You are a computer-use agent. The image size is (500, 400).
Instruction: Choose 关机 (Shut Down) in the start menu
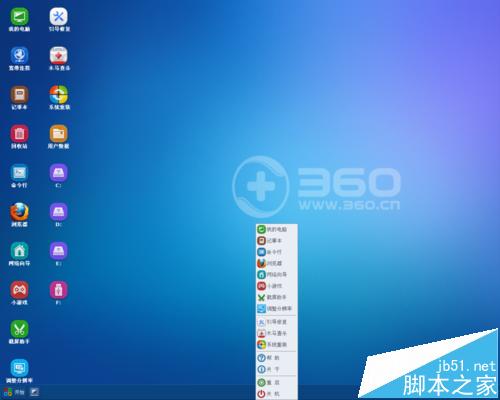click(x=276, y=394)
